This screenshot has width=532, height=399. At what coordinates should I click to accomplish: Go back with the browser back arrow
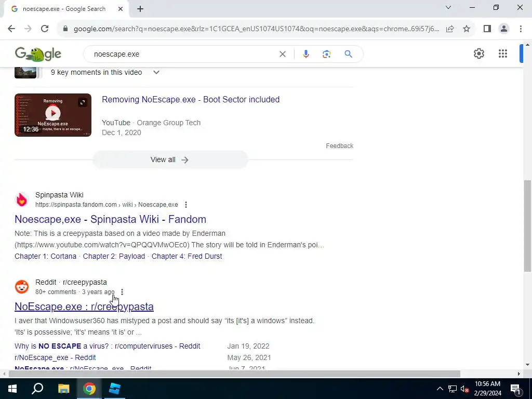11,29
